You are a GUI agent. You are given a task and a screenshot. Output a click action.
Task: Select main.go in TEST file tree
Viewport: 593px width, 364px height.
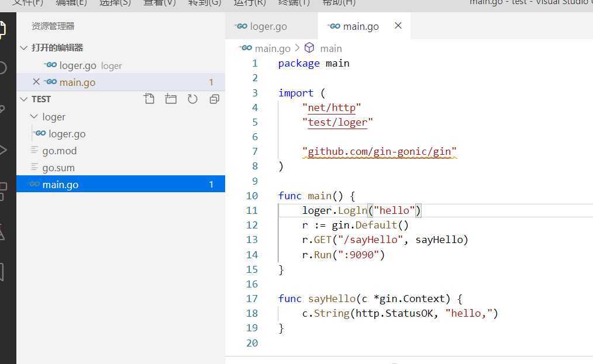[121, 184]
